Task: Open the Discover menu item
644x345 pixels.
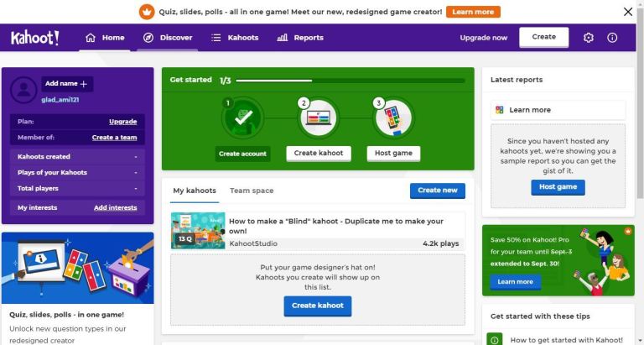Action: [167, 38]
